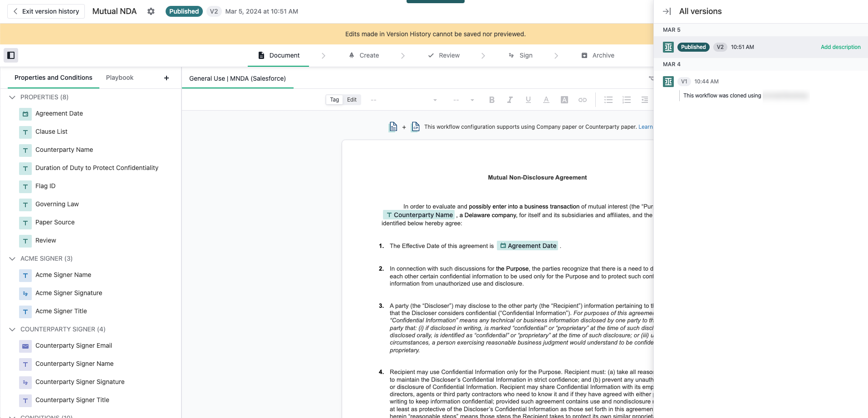Click Agreement Date tag in document
Image resolution: width=868 pixels, height=418 pixels.
coord(528,246)
